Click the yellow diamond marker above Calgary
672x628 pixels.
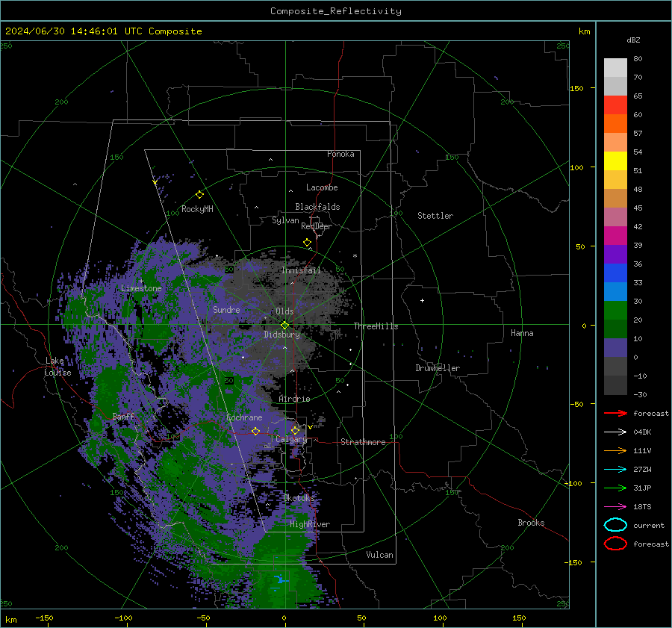[295, 430]
